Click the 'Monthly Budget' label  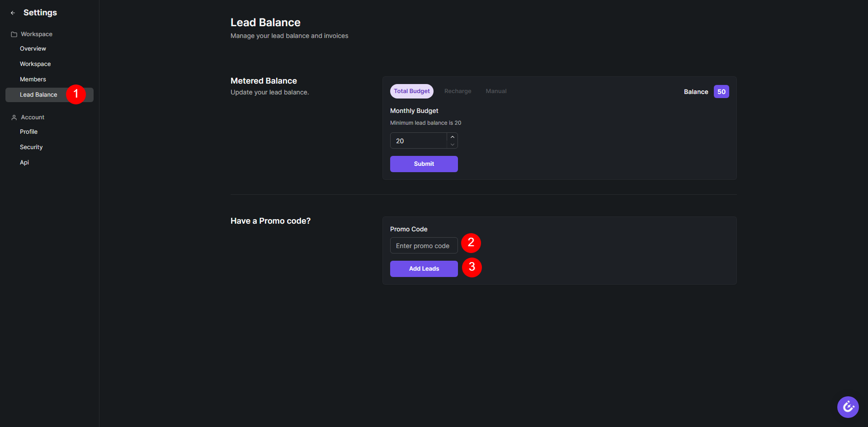414,111
